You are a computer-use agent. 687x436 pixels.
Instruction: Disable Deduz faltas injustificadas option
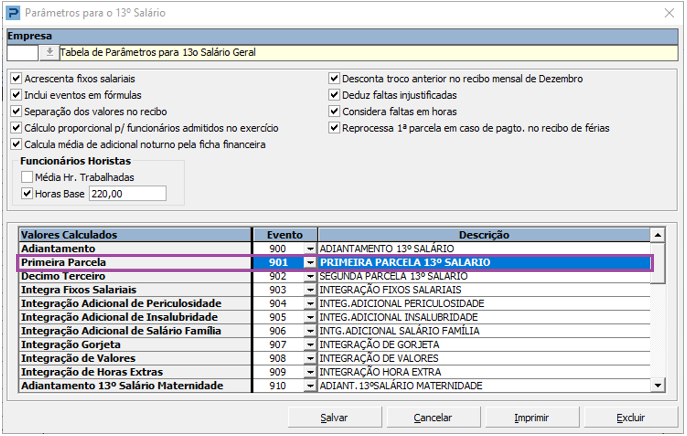(335, 95)
